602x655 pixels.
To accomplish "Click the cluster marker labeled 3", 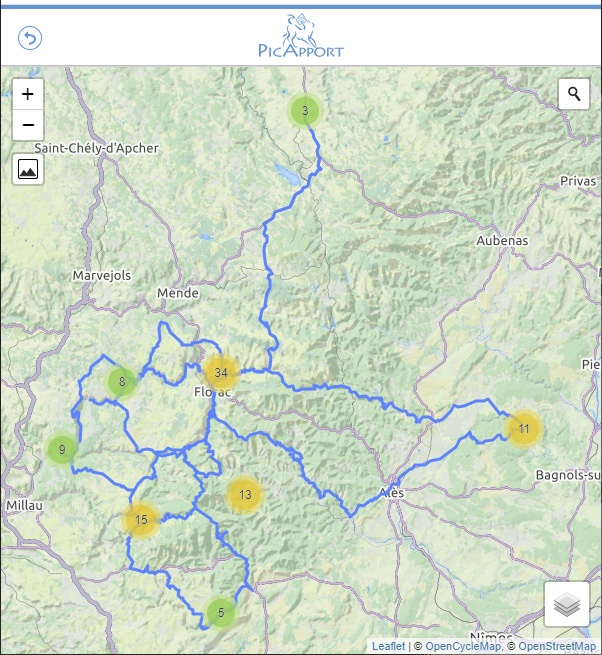I will (x=304, y=110).
